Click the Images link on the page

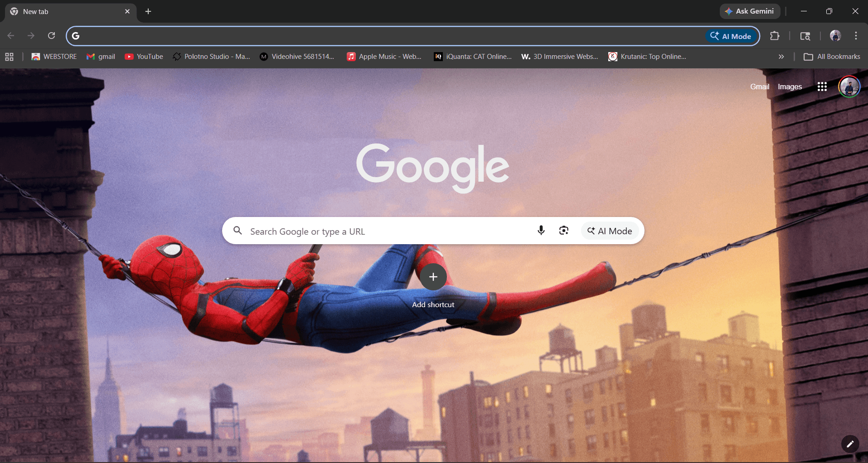coord(790,87)
